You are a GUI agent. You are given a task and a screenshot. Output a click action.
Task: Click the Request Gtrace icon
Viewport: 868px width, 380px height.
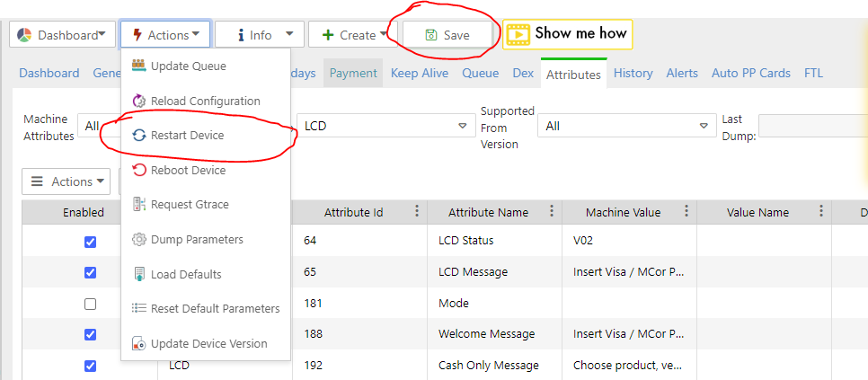click(138, 205)
